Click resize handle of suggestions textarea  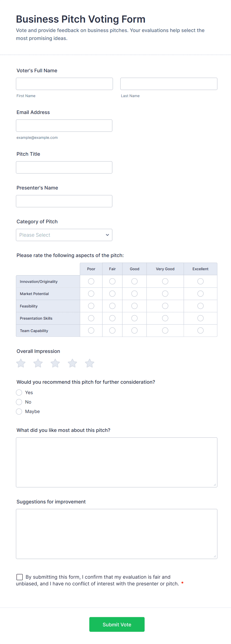(x=215, y=556)
